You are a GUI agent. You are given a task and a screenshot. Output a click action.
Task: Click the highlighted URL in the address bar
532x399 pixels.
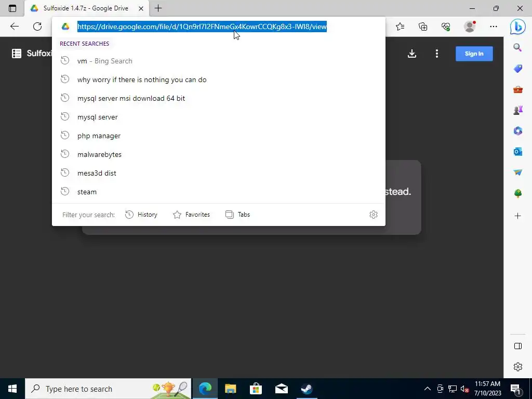202,26
